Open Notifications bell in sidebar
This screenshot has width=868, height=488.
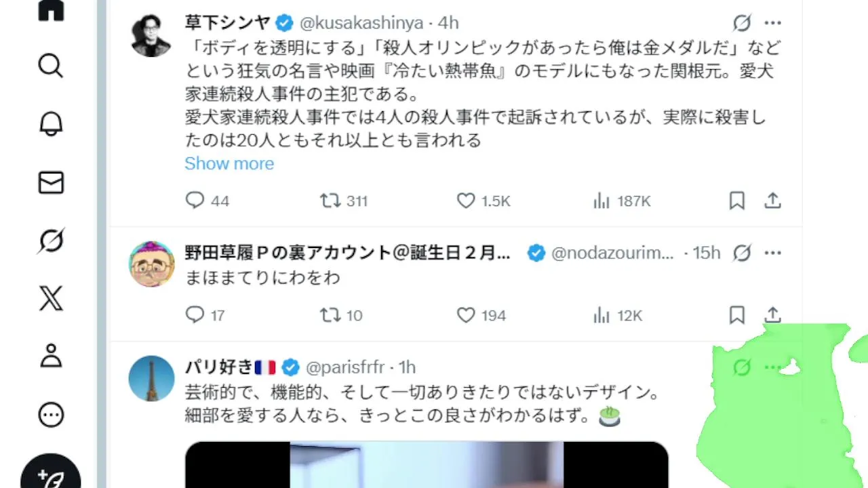point(51,125)
